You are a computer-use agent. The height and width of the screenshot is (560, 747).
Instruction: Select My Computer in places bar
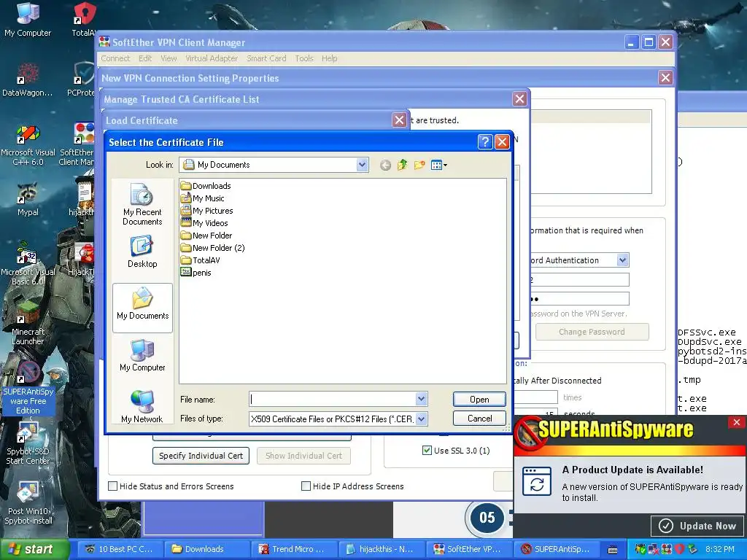point(142,355)
